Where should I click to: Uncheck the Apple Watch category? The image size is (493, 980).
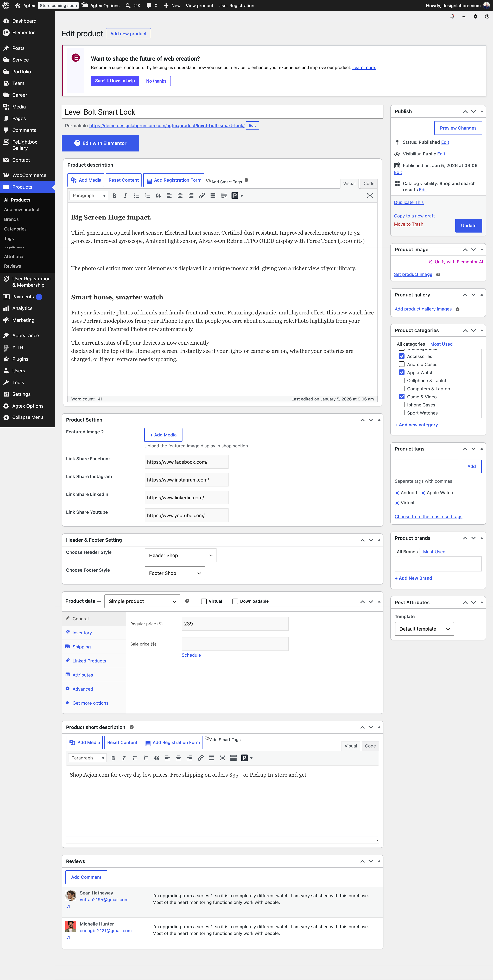point(401,372)
